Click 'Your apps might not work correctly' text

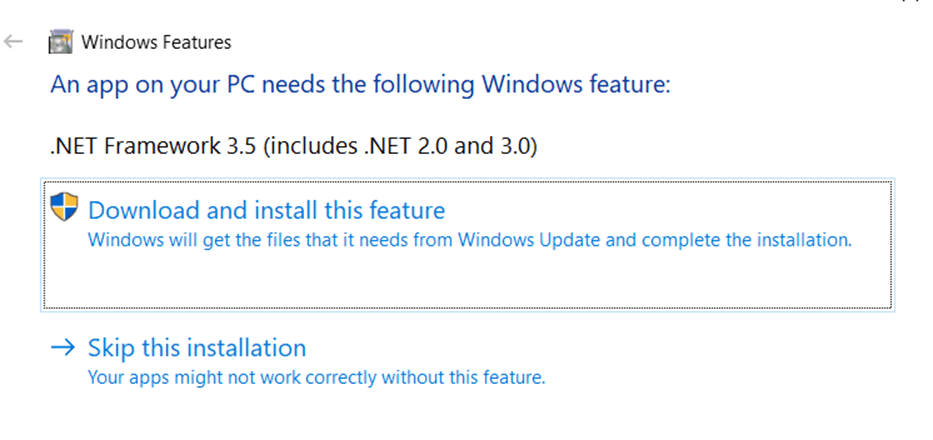tap(317, 377)
